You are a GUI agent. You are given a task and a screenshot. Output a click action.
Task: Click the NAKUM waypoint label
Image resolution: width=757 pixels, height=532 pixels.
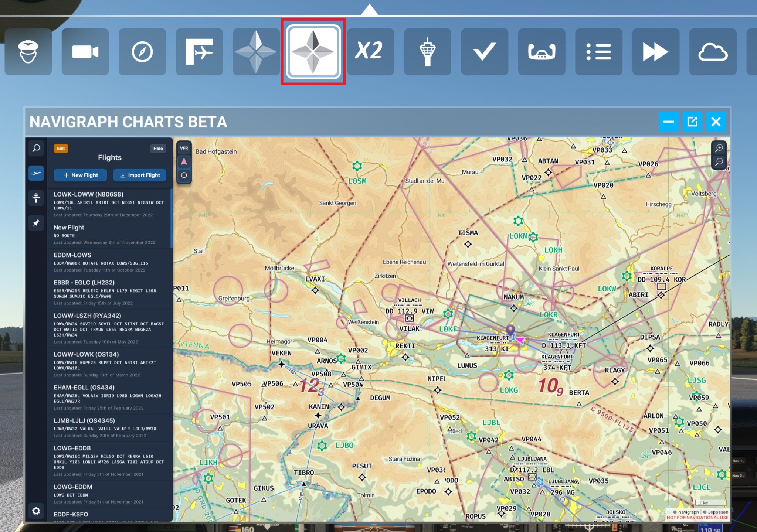pos(514,297)
